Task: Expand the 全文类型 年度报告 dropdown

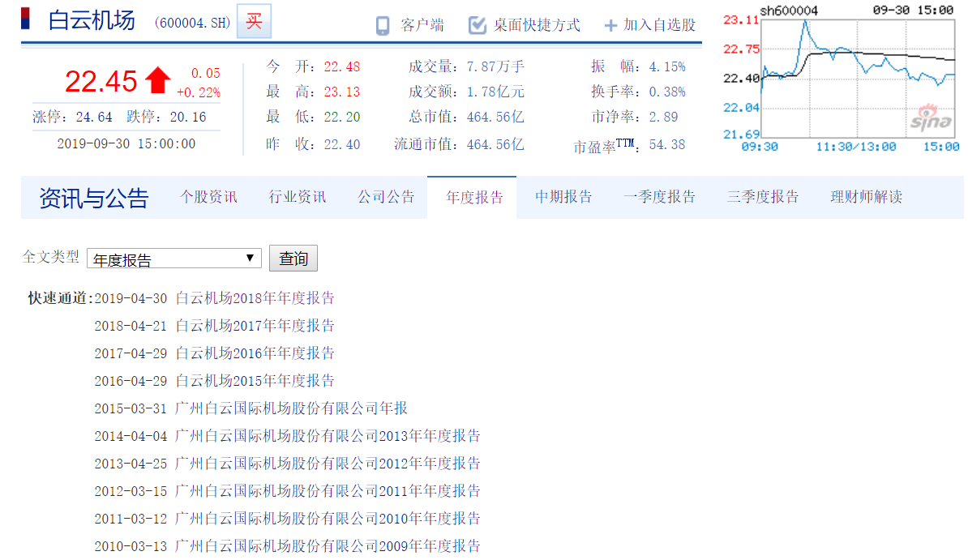Action: 174,259
